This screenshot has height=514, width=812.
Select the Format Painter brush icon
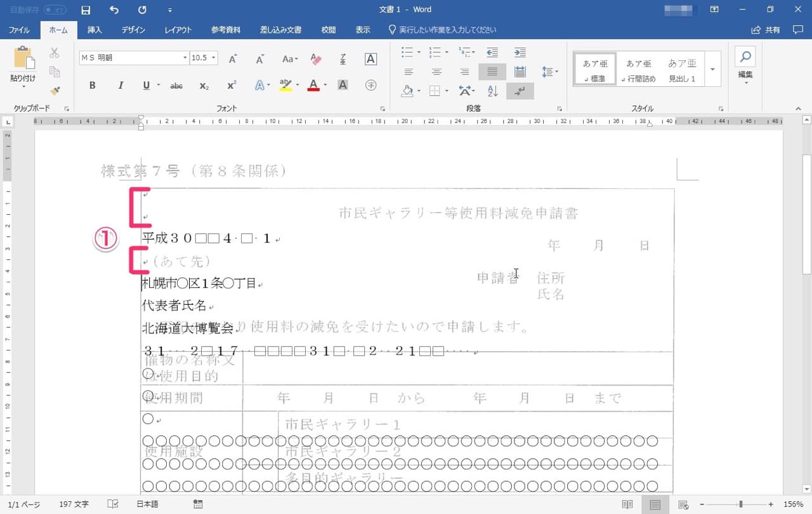[x=55, y=91]
